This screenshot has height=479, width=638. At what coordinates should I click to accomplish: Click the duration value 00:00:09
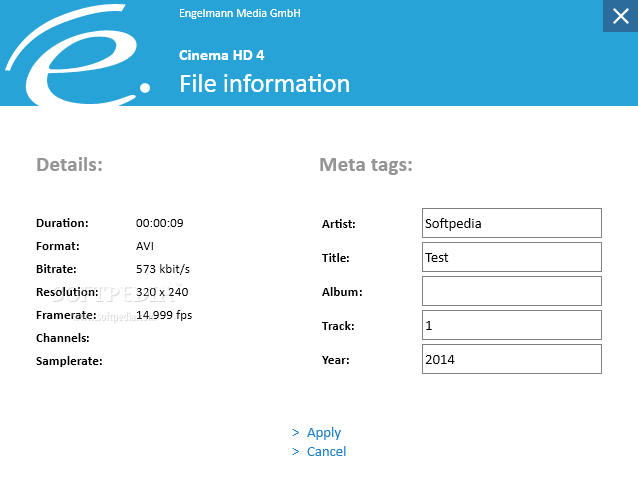tap(160, 223)
